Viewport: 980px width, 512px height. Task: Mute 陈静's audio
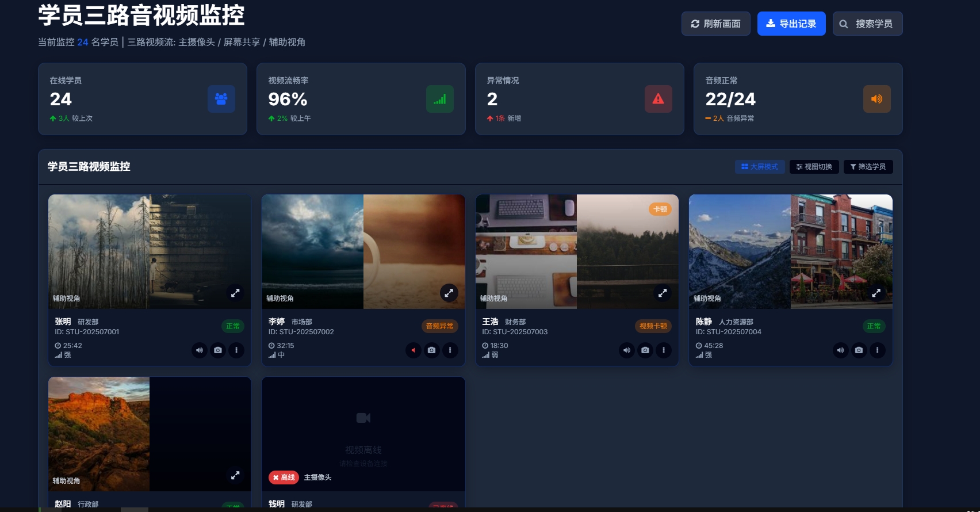(841, 350)
